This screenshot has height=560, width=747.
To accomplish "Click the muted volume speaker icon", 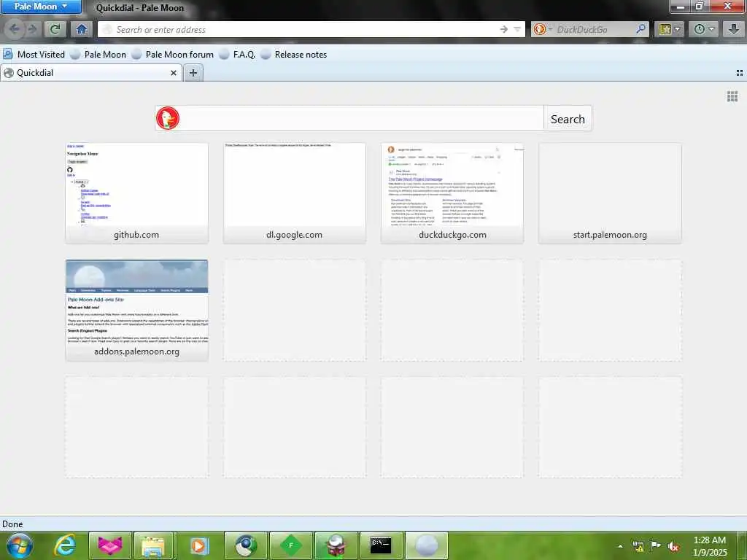I will click(673, 547).
